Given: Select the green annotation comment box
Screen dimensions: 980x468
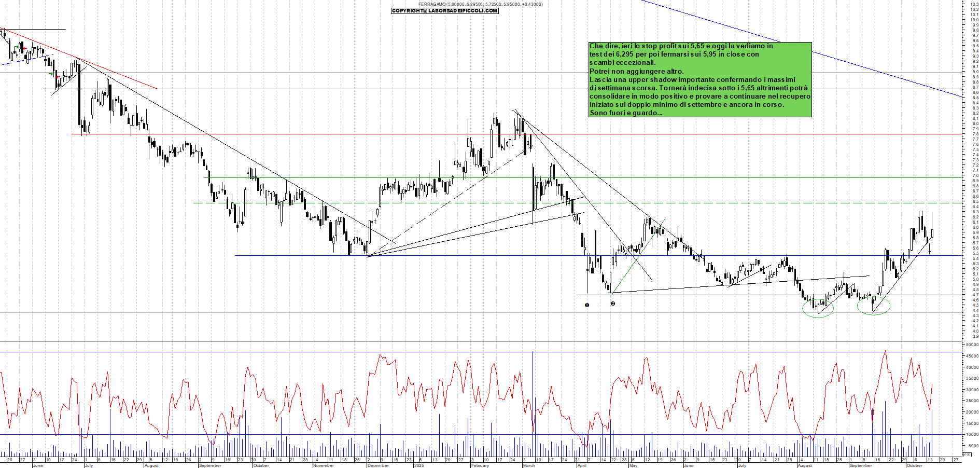Looking at the screenshot, I should [700, 79].
